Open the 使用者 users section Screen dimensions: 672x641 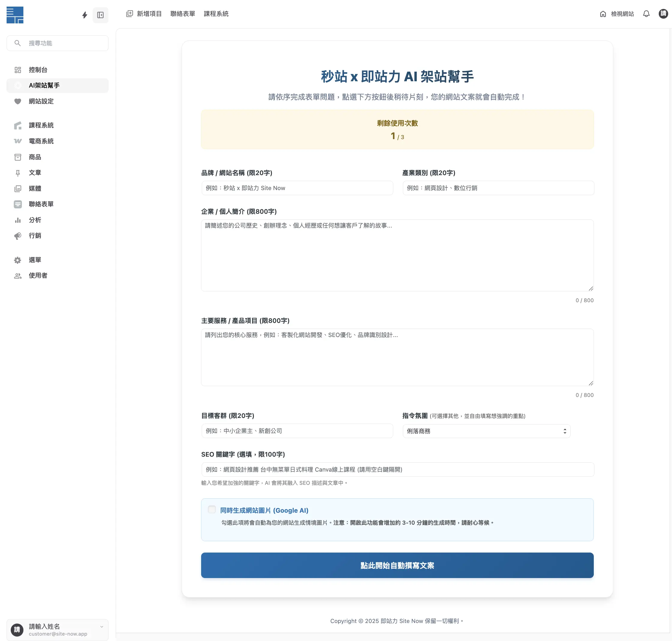(37, 276)
